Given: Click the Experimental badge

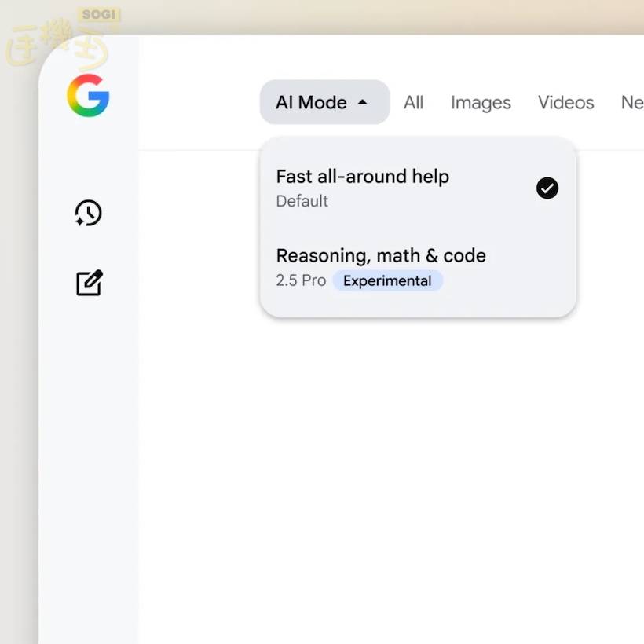Looking at the screenshot, I should [x=387, y=281].
